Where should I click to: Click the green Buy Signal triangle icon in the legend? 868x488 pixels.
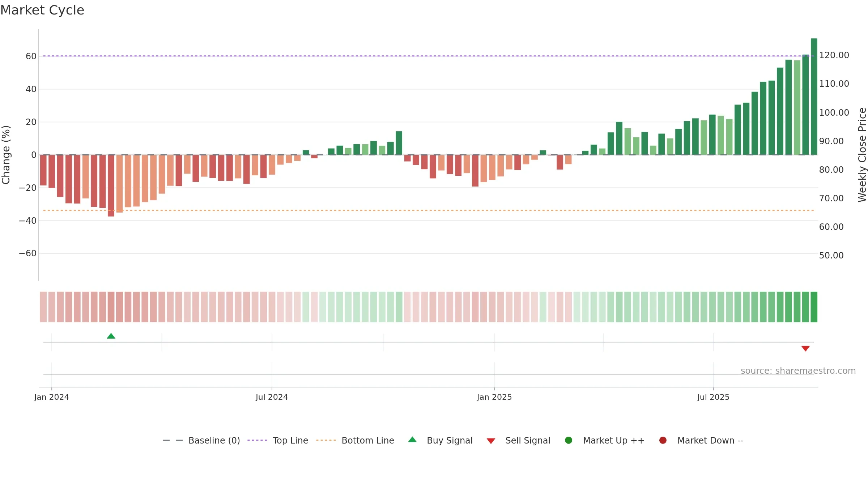pos(412,440)
